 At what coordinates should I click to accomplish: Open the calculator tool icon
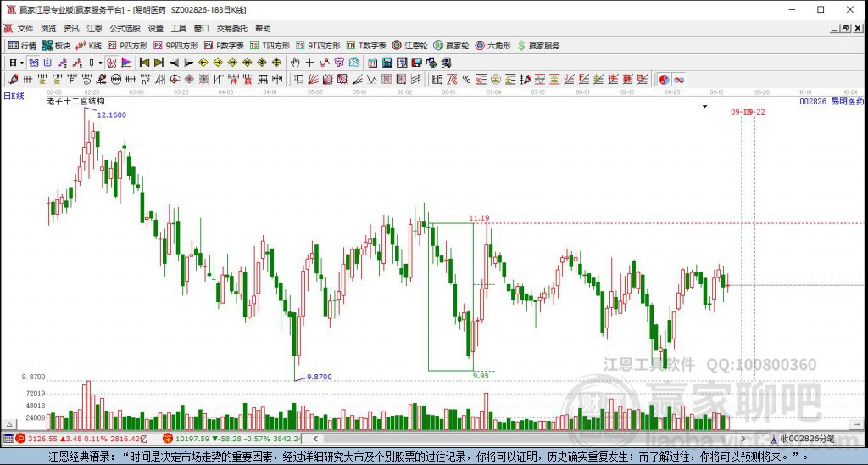[387, 63]
